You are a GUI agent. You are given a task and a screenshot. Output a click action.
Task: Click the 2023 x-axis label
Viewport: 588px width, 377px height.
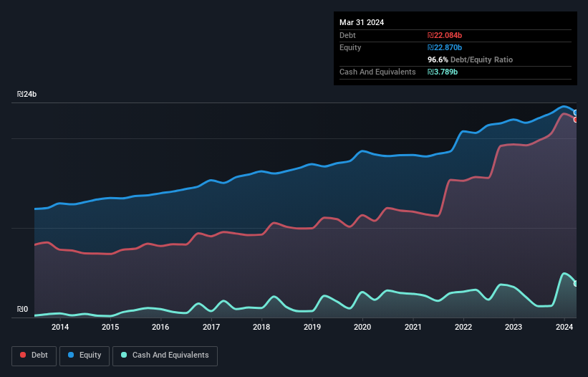[x=514, y=327]
